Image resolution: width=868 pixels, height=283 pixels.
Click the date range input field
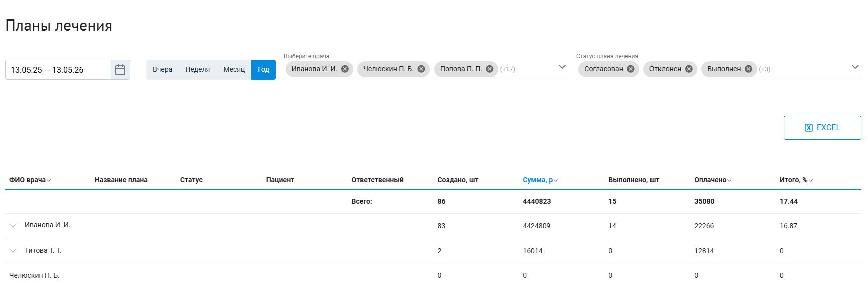(58, 70)
